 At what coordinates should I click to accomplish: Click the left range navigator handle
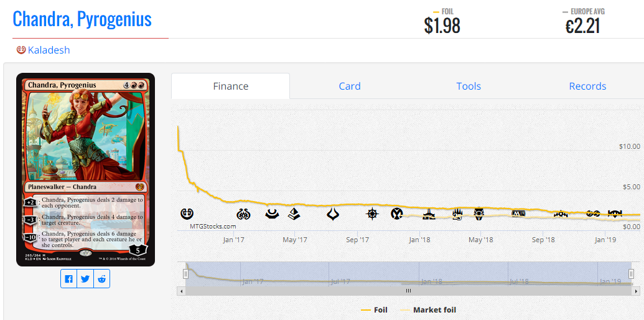(185, 273)
